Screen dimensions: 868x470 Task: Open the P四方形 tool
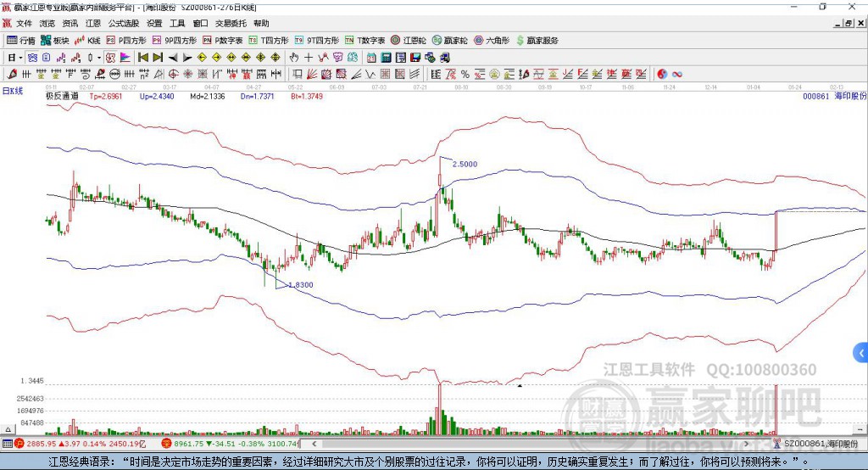pyautogui.click(x=126, y=41)
